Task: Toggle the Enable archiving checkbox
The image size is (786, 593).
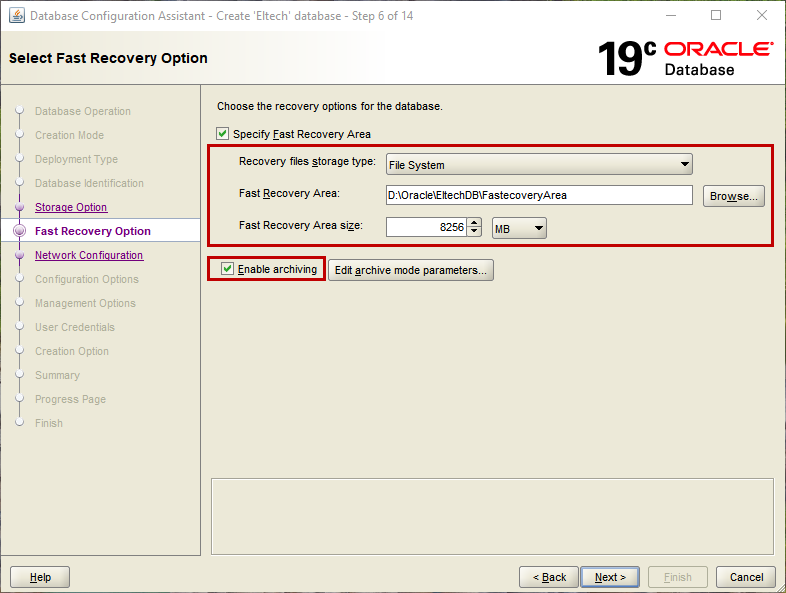Action: 228,269
